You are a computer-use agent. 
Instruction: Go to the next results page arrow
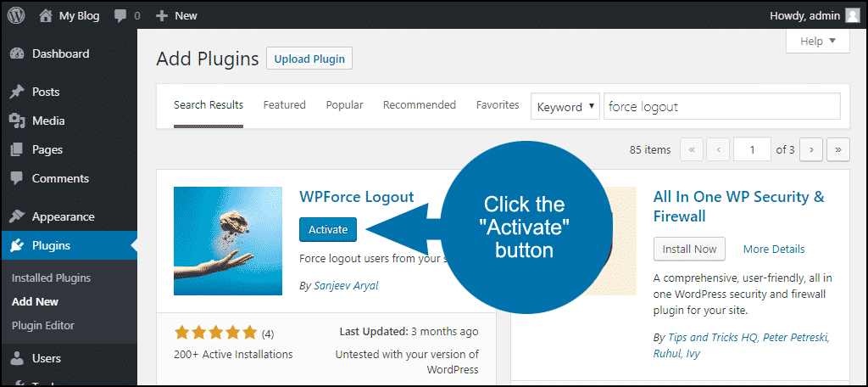(811, 149)
